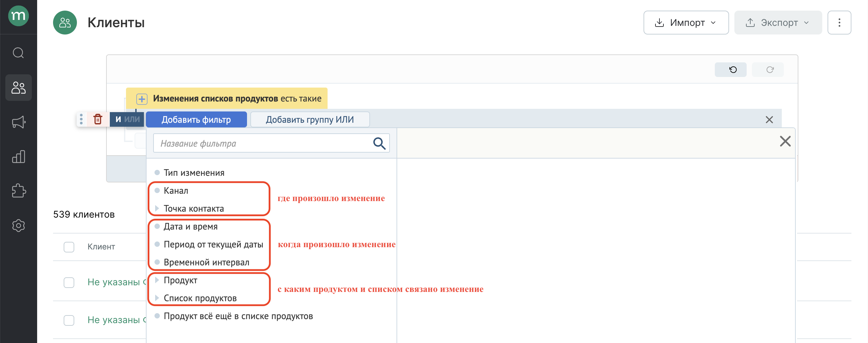Open the first Не указаны client link
The width and height of the screenshot is (868, 343).
[x=116, y=282]
